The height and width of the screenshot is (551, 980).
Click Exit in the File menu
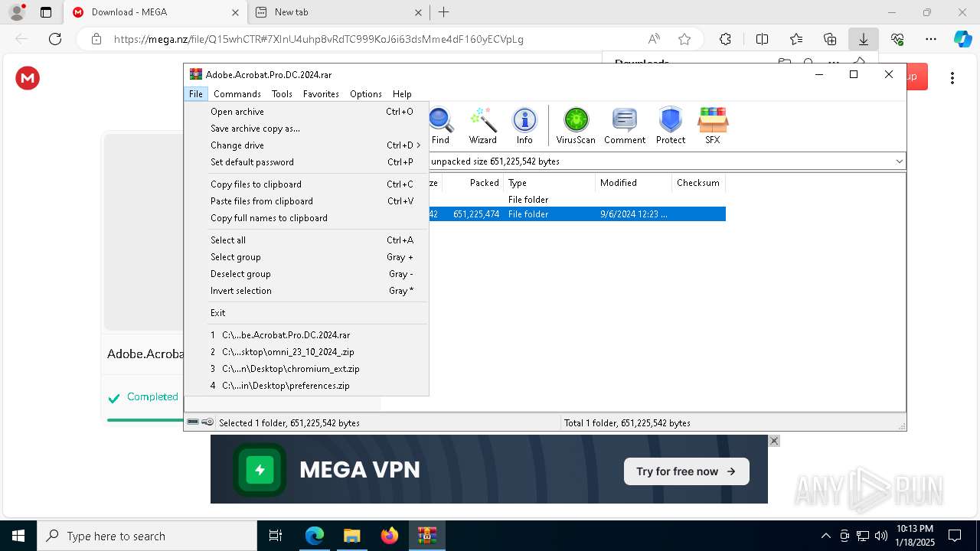point(306,313)
